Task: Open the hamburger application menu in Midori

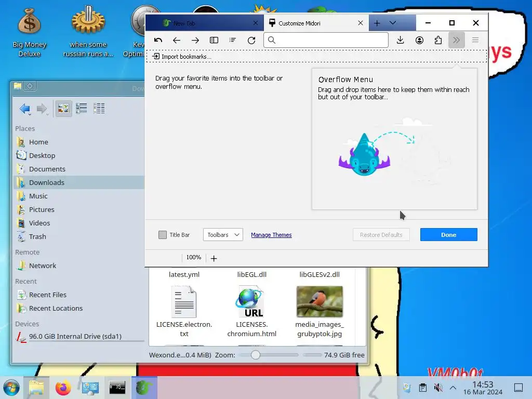Action: 475,41
